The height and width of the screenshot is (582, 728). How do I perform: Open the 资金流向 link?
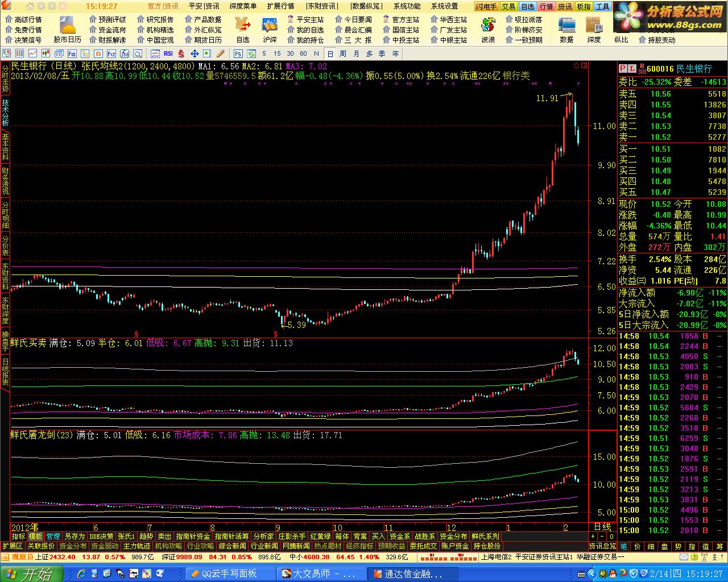click(x=107, y=30)
